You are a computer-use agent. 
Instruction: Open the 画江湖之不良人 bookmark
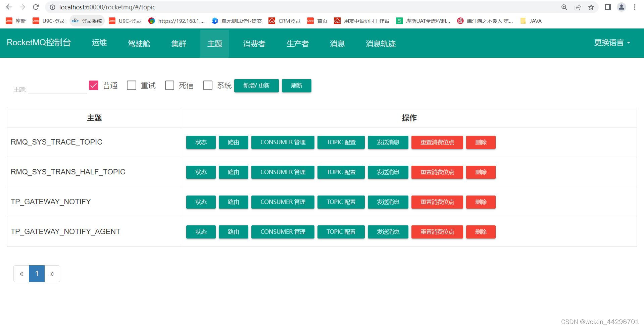[x=485, y=21]
